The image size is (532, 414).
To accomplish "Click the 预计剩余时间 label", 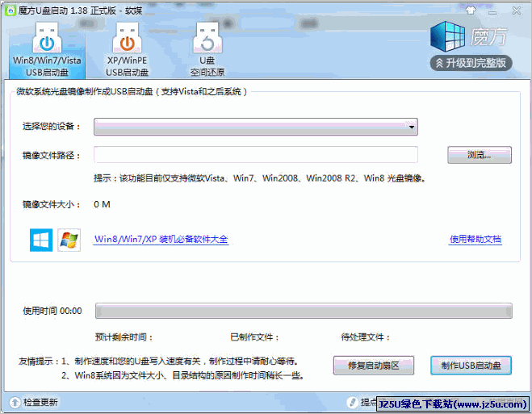I will coord(124,337).
